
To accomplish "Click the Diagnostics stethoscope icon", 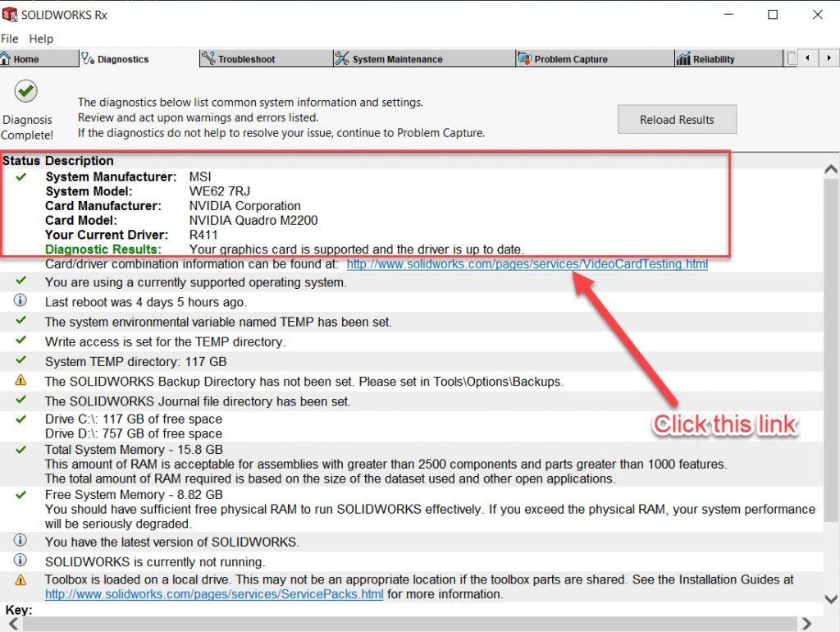I will point(87,58).
